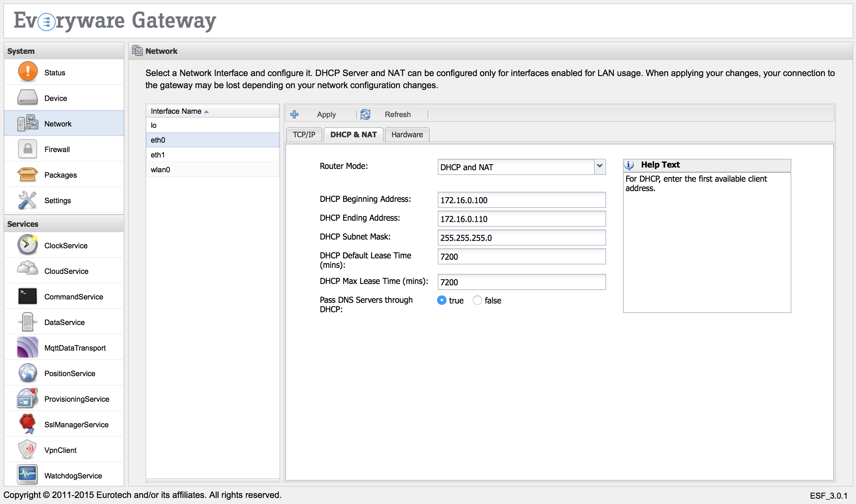Click the ESF_3.0.1 version text
Image resolution: width=856 pixels, height=504 pixels.
[x=828, y=496]
